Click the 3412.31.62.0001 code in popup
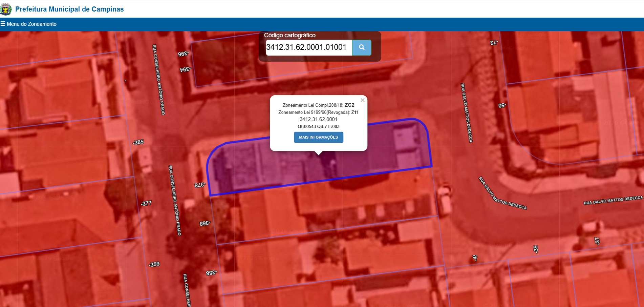 coord(319,119)
